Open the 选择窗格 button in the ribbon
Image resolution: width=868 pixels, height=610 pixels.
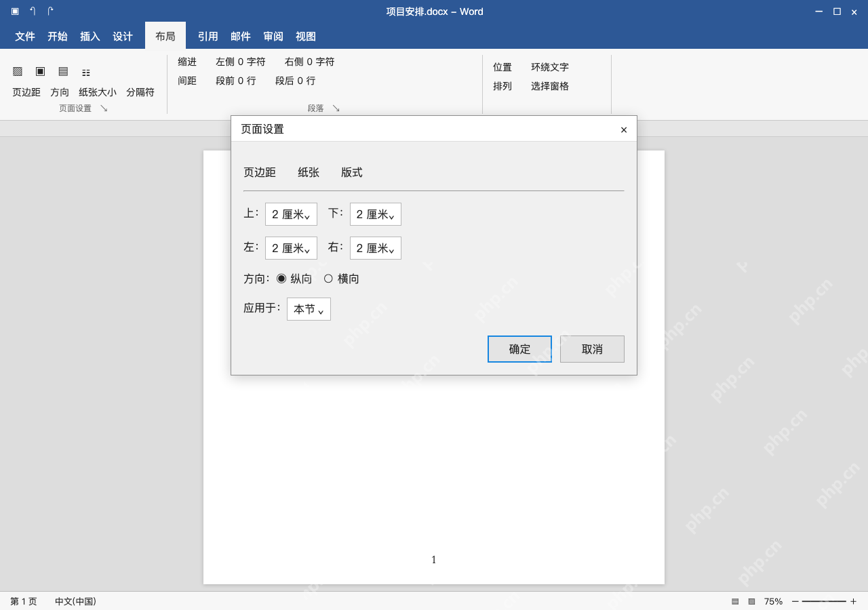(550, 86)
